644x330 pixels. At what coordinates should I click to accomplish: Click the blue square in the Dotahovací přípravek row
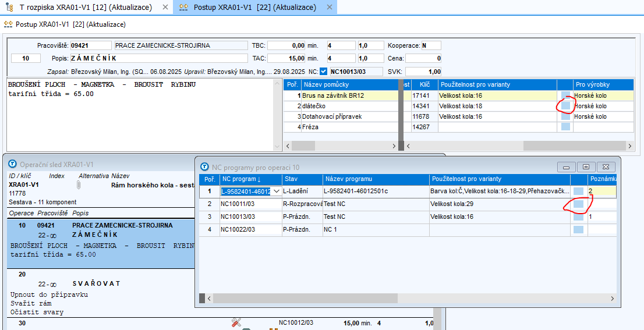click(x=565, y=116)
